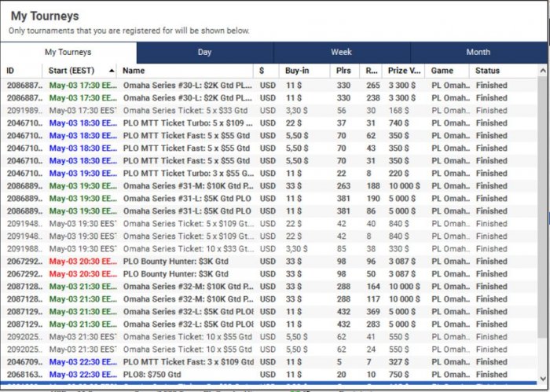Click tournament ID 2046709..
Screen dimensions: 550x392
point(24,362)
